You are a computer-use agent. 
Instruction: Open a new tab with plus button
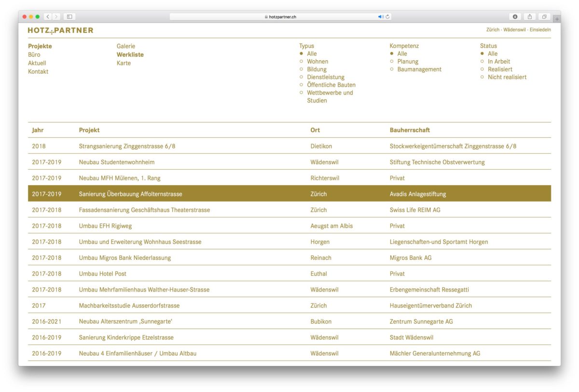coord(557,19)
